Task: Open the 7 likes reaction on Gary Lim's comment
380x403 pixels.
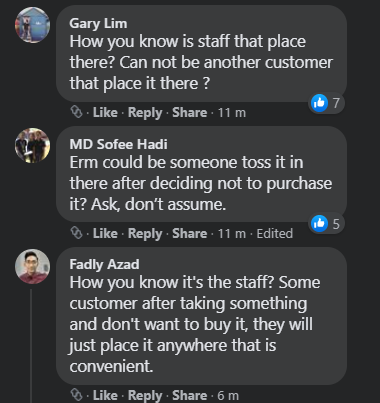Action: [326, 103]
